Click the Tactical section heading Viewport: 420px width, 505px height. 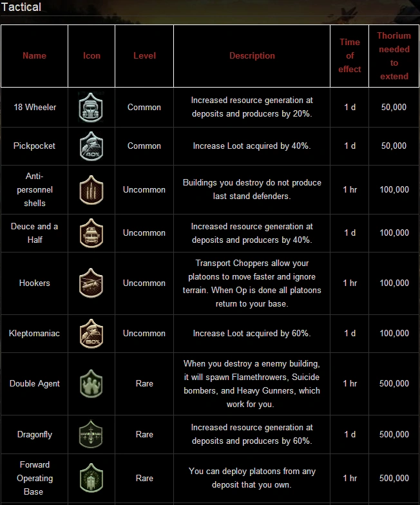22,8
